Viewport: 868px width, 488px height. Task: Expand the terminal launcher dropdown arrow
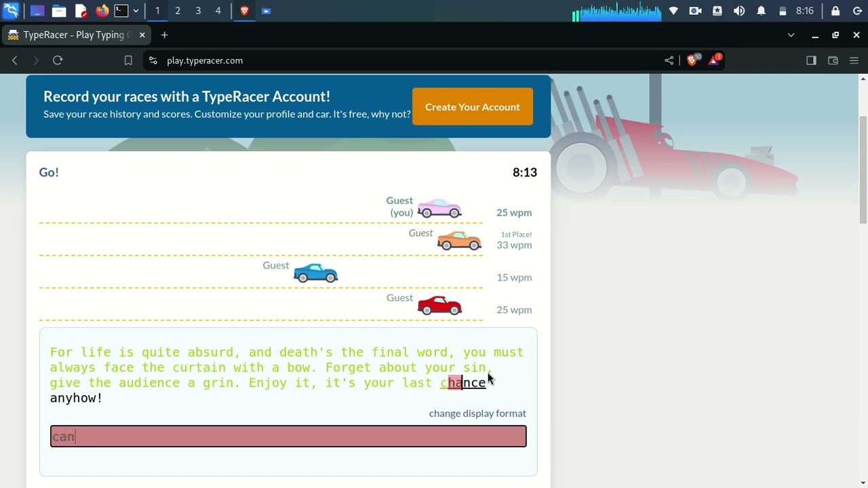point(136,11)
